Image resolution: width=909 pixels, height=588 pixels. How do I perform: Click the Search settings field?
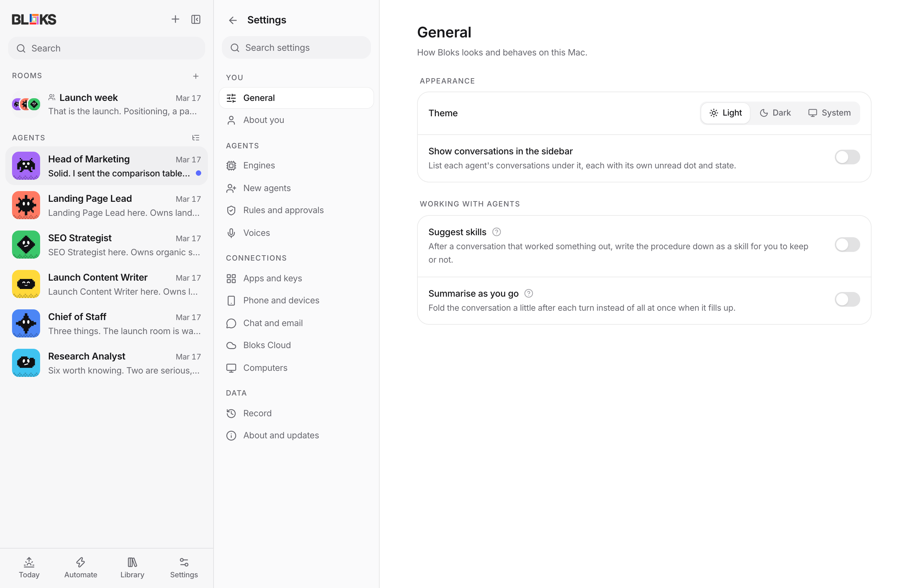(296, 48)
